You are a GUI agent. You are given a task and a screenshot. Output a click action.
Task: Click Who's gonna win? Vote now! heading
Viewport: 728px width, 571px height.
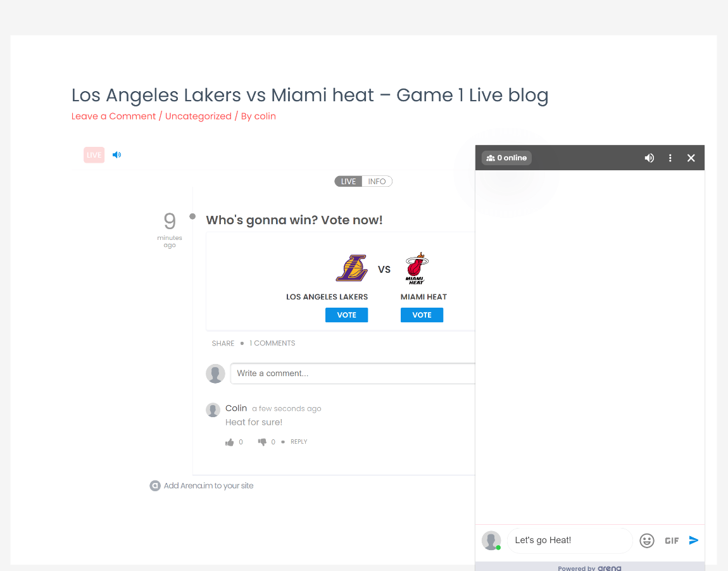294,220
